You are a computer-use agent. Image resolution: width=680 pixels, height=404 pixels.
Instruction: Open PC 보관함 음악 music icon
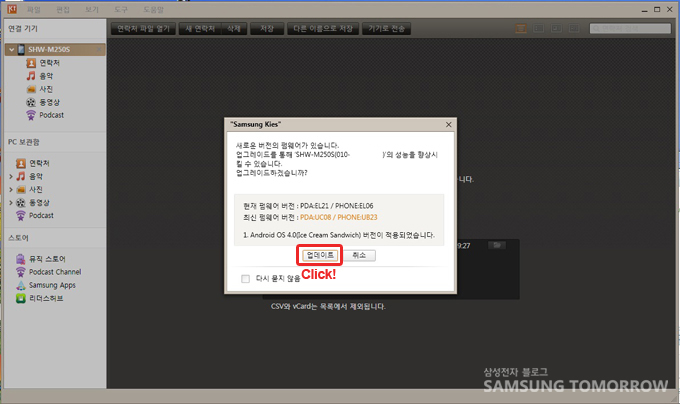coord(21,176)
